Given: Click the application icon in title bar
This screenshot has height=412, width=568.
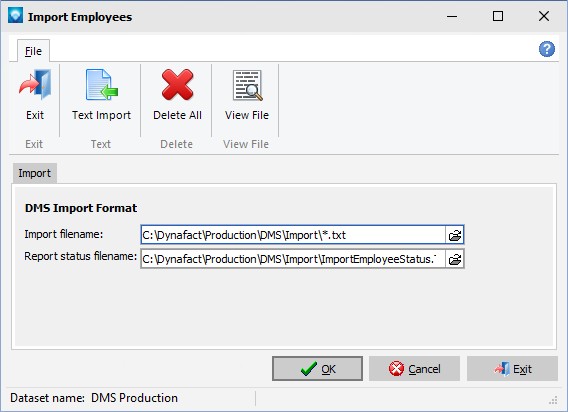Looking at the screenshot, I should coord(15,16).
